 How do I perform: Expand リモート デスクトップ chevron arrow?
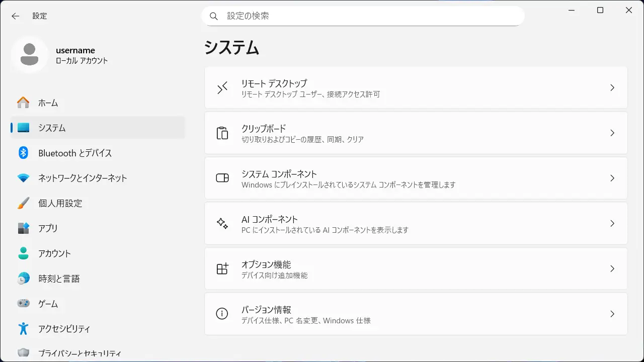tap(612, 88)
